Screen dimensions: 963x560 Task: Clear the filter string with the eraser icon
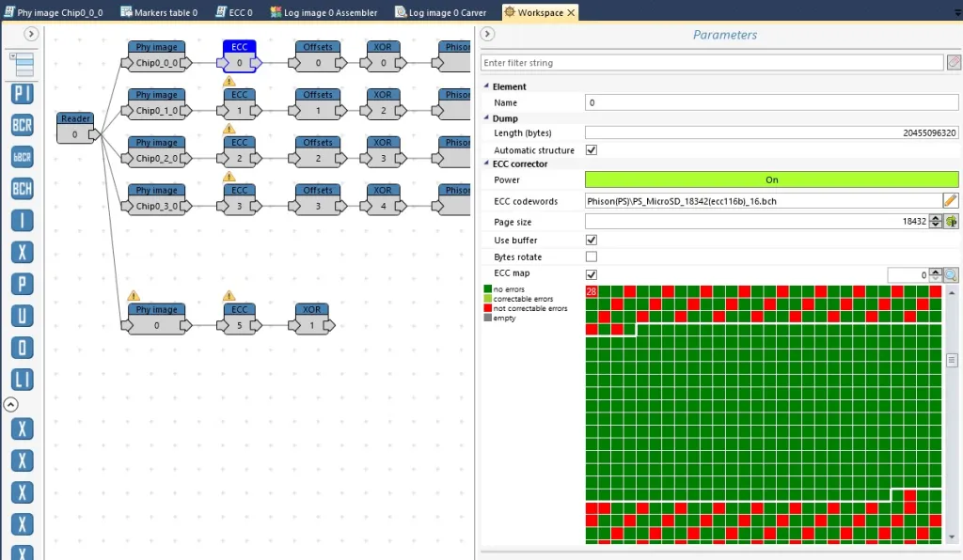point(954,63)
